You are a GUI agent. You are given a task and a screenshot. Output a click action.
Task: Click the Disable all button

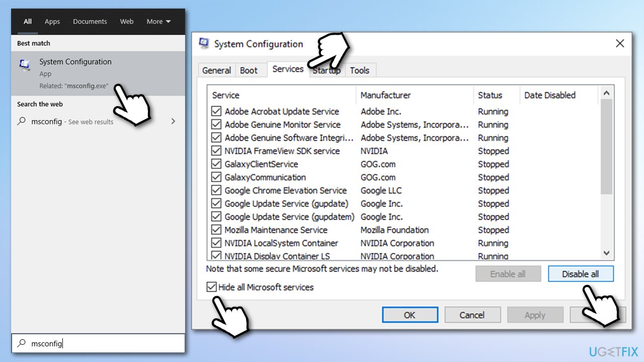(580, 274)
